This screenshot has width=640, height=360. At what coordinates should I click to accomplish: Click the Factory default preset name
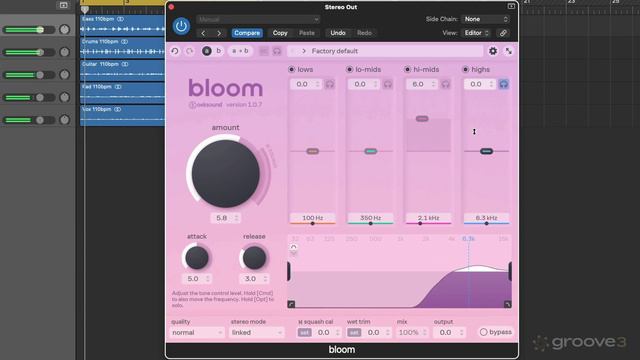click(335, 51)
